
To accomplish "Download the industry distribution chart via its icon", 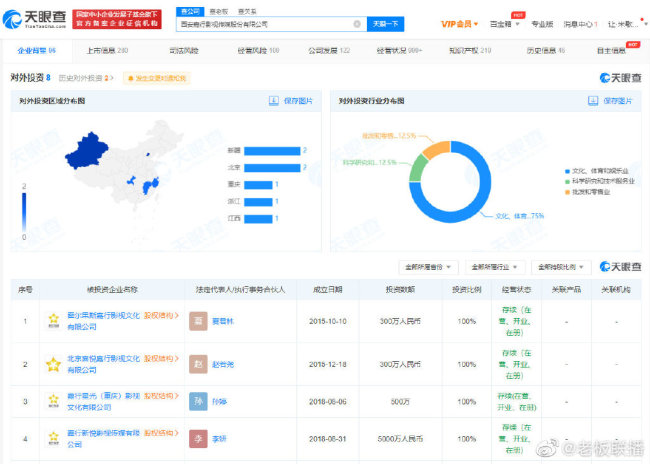I will pyautogui.click(x=593, y=101).
